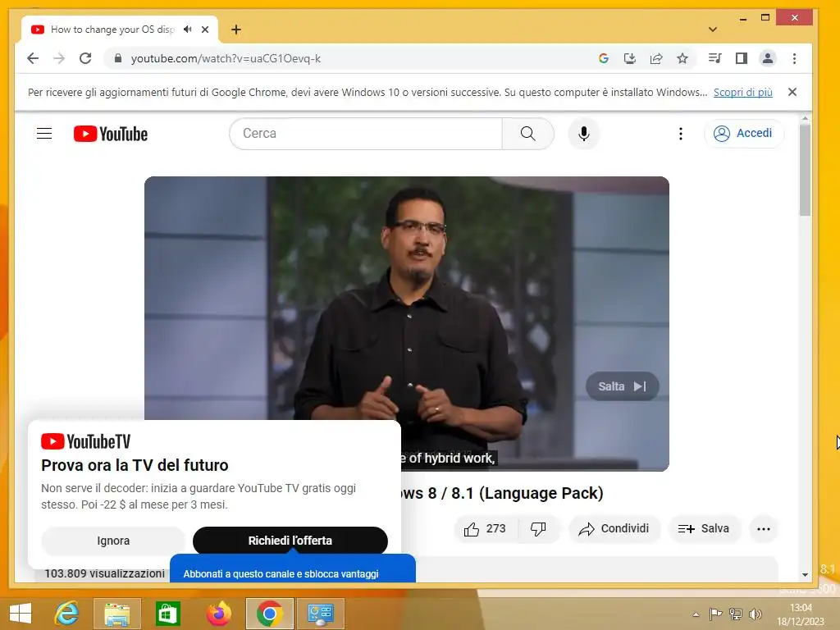Save video to playlist with Salva
The height and width of the screenshot is (630, 840).
coord(704,529)
